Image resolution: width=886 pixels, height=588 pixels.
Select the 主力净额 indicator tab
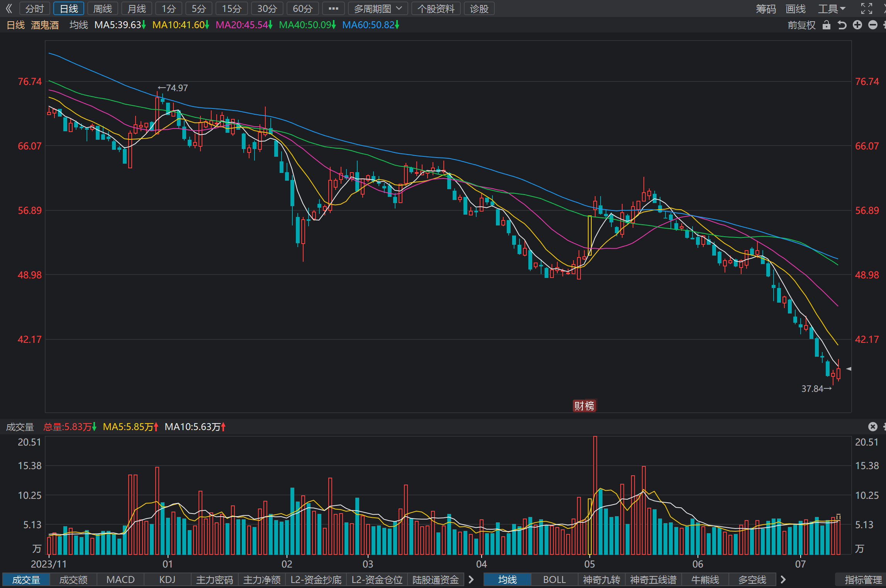[262, 580]
